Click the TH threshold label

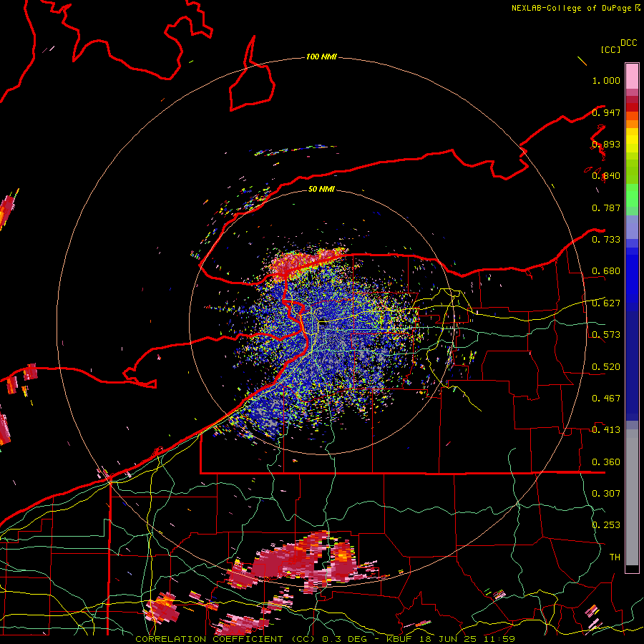click(615, 557)
